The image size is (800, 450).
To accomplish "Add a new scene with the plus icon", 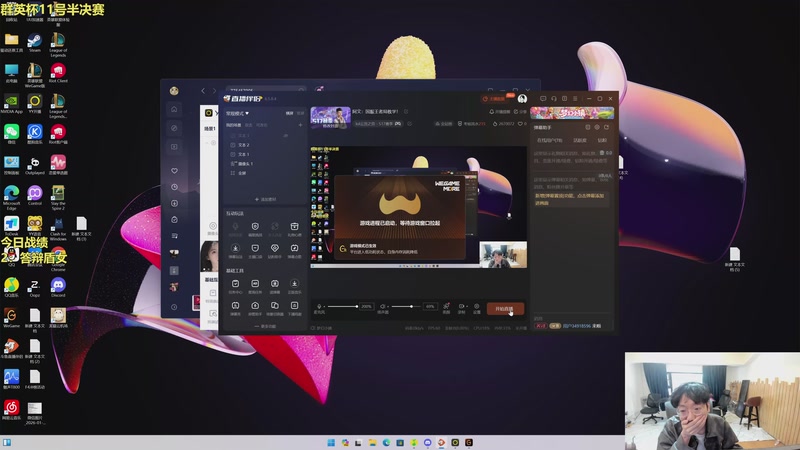I will pyautogui.click(x=300, y=125).
